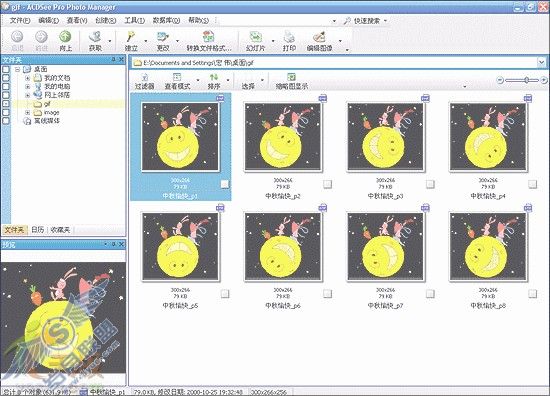The image size is (550, 396).
Task: Tick the tag checkbox on thumbnail 中秋愉快_p5
Action: coord(225,294)
